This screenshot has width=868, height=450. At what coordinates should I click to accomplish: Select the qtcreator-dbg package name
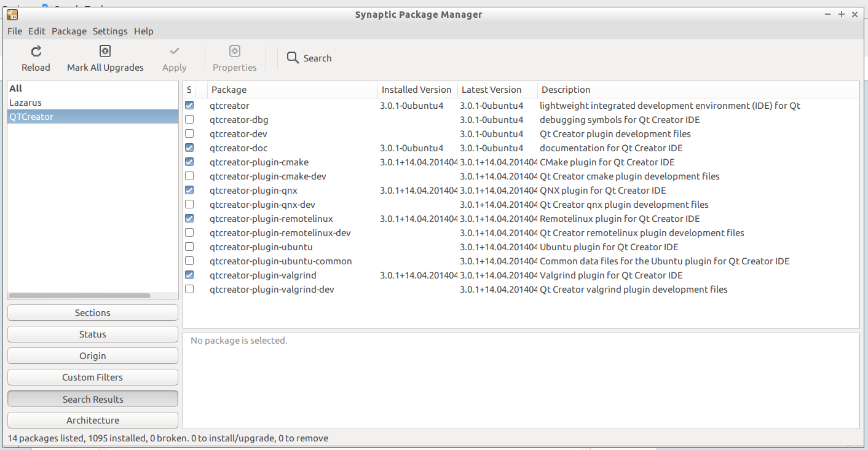(x=239, y=120)
